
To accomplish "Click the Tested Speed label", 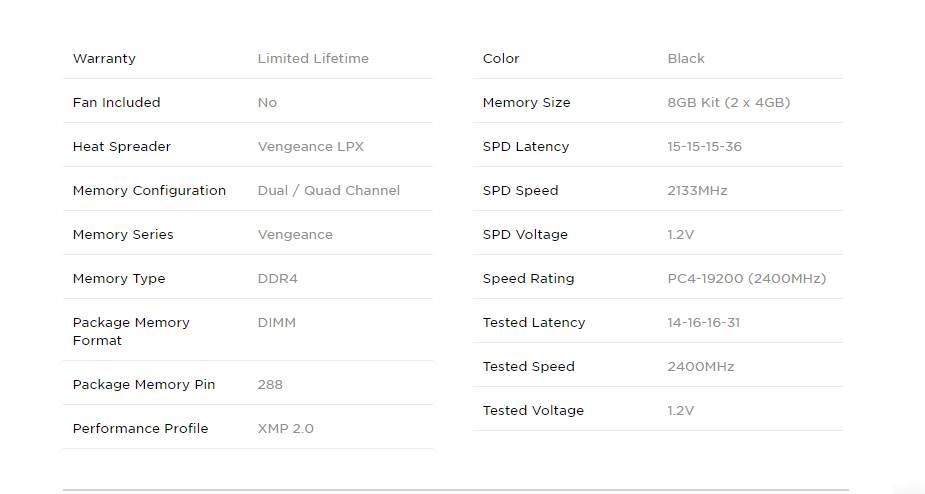I will (x=529, y=367).
